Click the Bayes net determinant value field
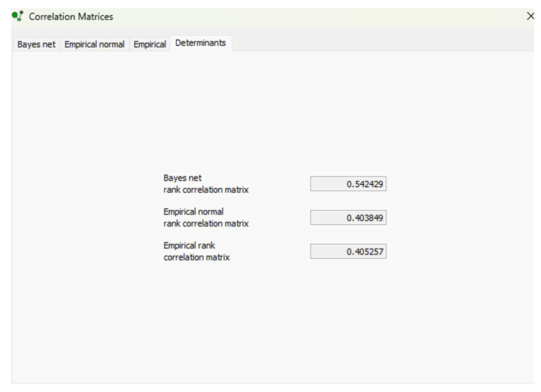This screenshot has width=541, height=392. coord(348,184)
